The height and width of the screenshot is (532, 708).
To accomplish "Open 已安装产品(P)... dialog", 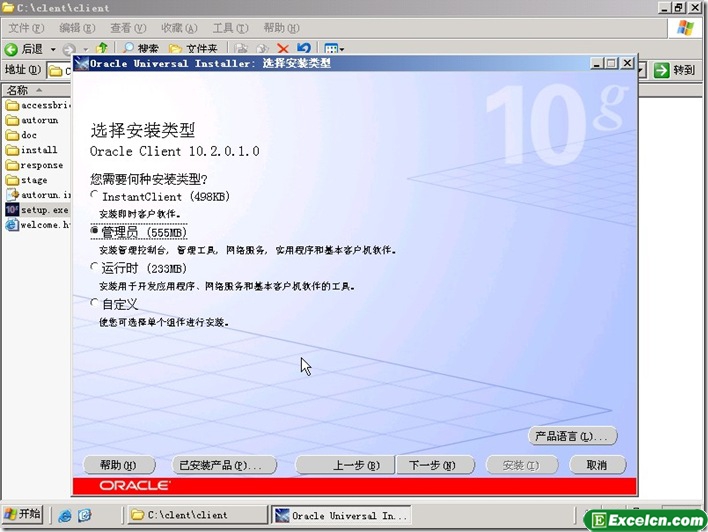I will [x=224, y=465].
